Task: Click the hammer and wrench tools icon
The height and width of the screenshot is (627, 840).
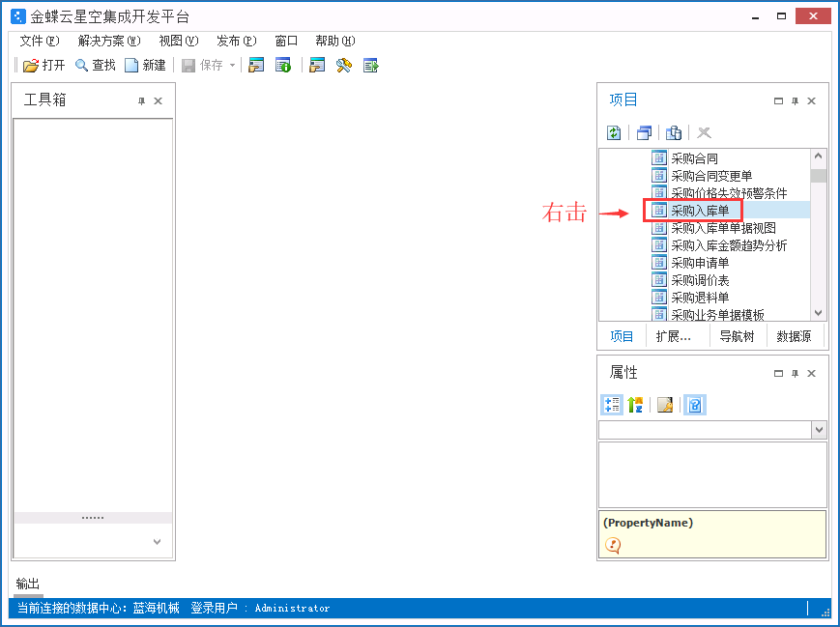Action: click(x=344, y=66)
